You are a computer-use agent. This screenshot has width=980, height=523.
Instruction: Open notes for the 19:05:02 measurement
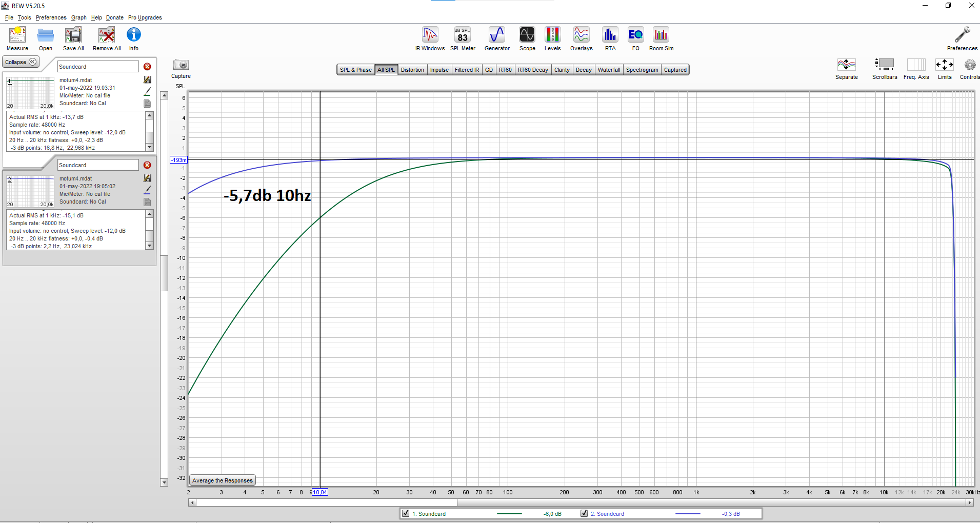pos(148,202)
